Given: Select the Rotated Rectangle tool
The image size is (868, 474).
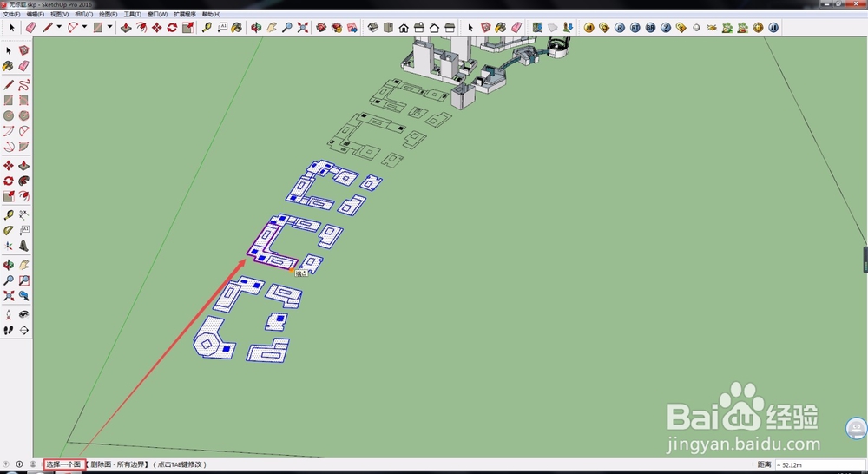Looking at the screenshot, I should [x=23, y=100].
